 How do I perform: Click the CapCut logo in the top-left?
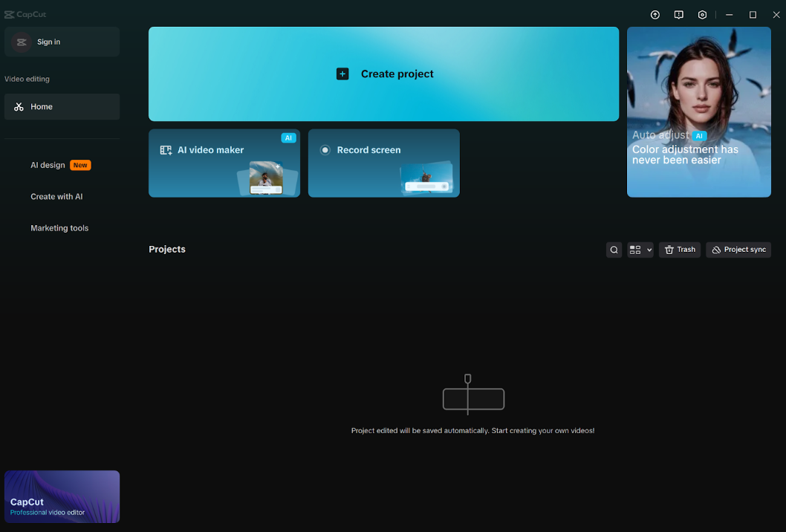pos(25,14)
